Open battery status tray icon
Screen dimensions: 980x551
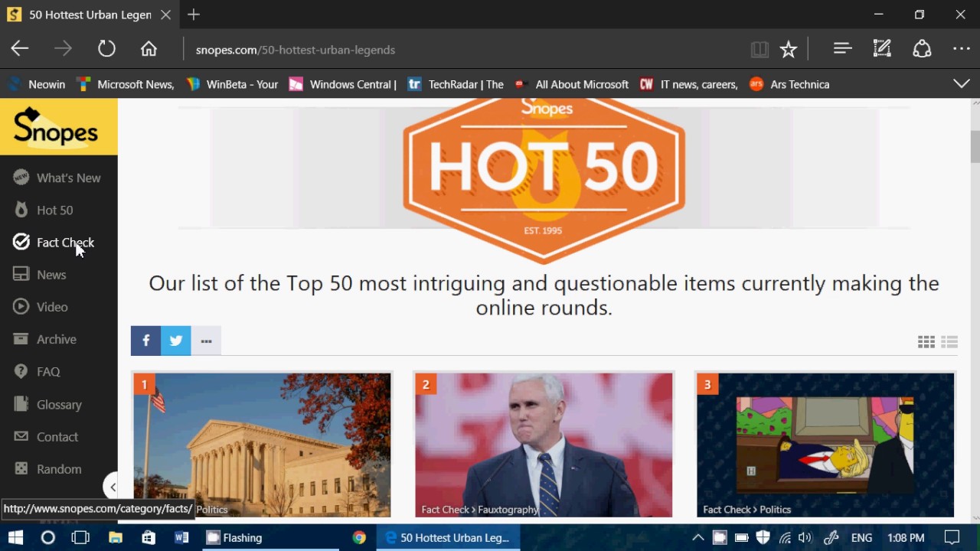(741, 538)
